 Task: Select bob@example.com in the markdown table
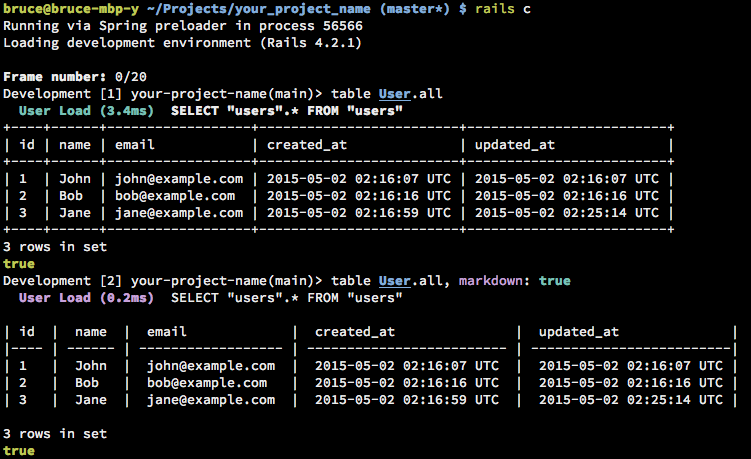coord(207,383)
